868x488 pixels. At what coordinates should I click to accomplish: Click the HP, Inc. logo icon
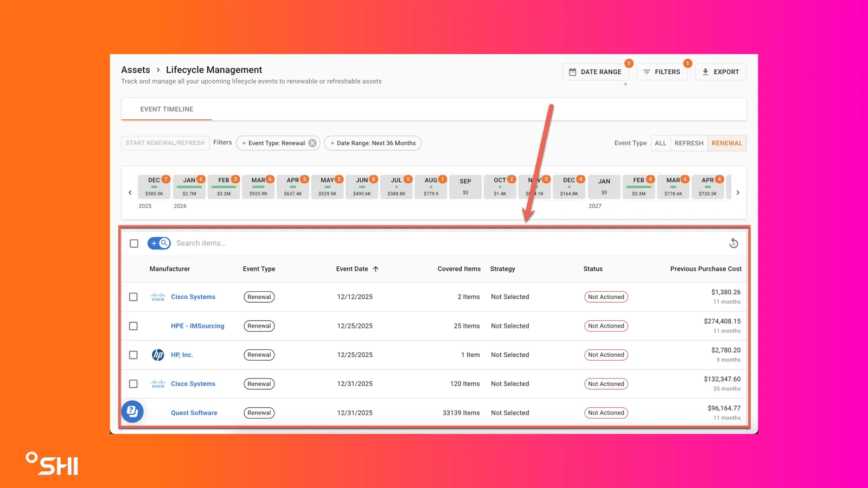click(158, 355)
